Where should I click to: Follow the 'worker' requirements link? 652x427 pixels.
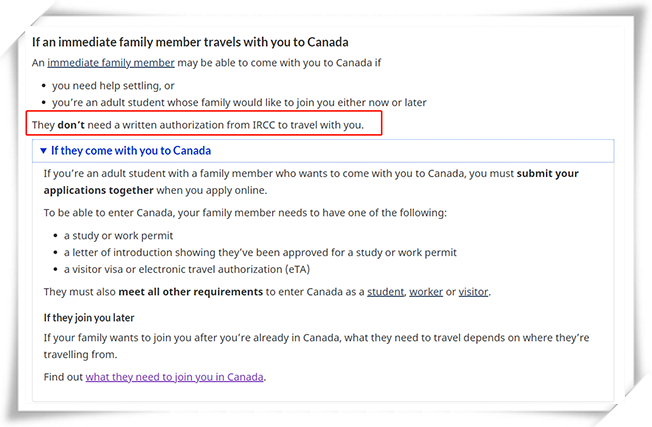426,292
